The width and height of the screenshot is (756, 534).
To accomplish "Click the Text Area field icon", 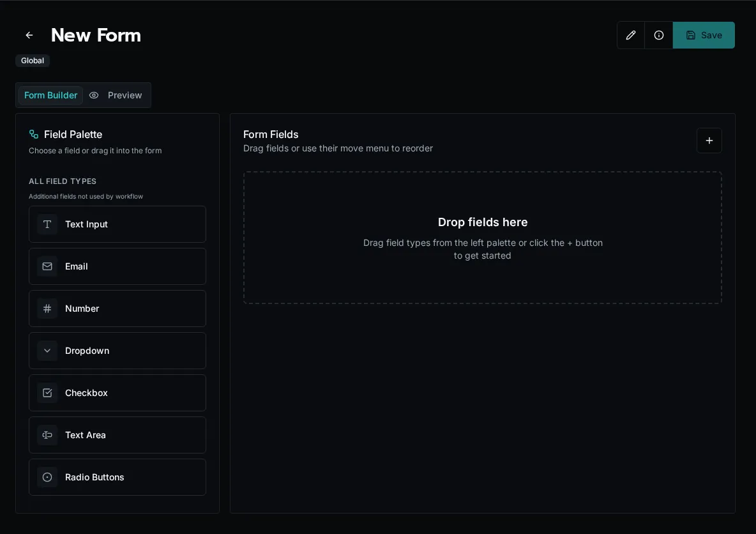I will [47, 435].
